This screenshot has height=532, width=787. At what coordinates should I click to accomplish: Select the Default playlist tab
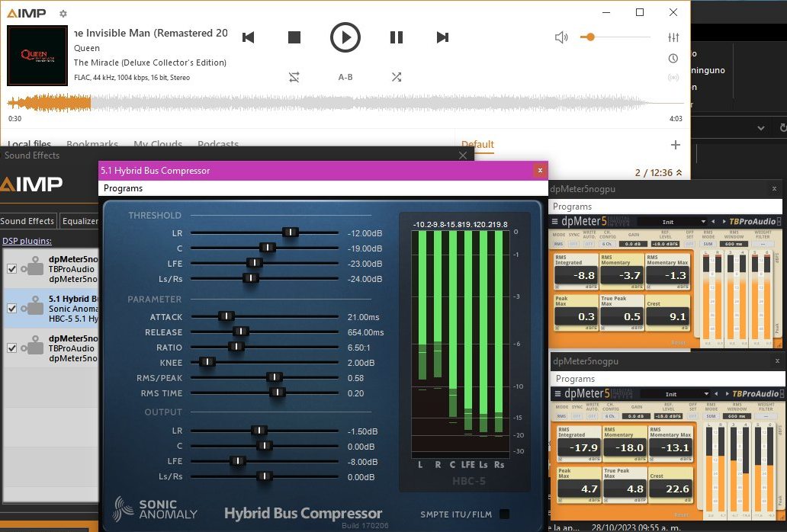point(478,144)
